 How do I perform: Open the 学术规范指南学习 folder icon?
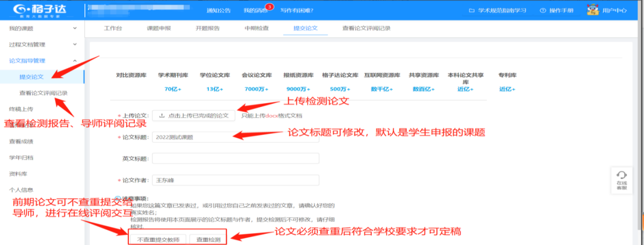[471, 10]
